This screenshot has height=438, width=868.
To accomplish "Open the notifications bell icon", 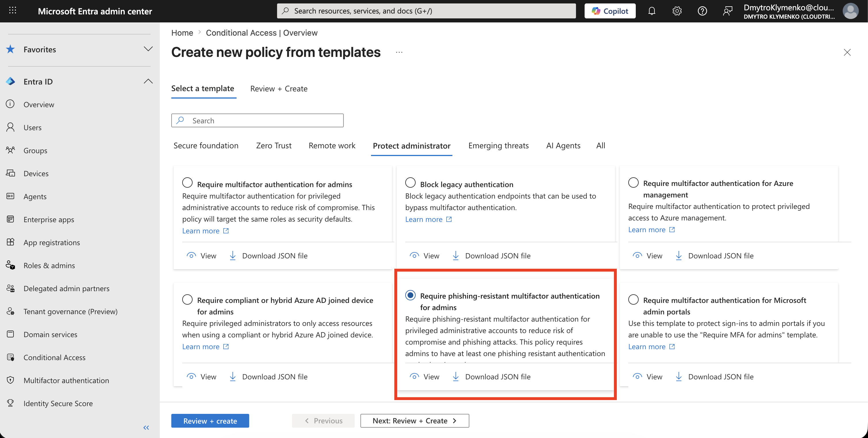I will 652,11.
